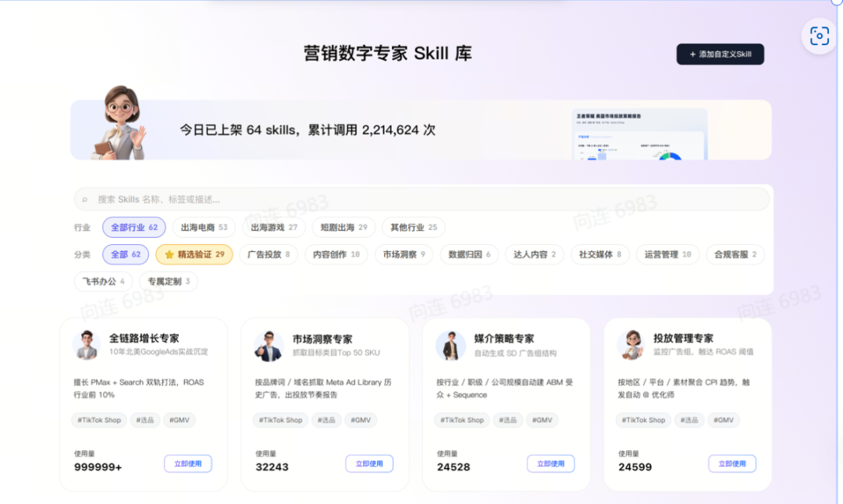The width and height of the screenshot is (843, 504).
Task: Click the screenshot capture icon at top right
Action: [x=819, y=36]
